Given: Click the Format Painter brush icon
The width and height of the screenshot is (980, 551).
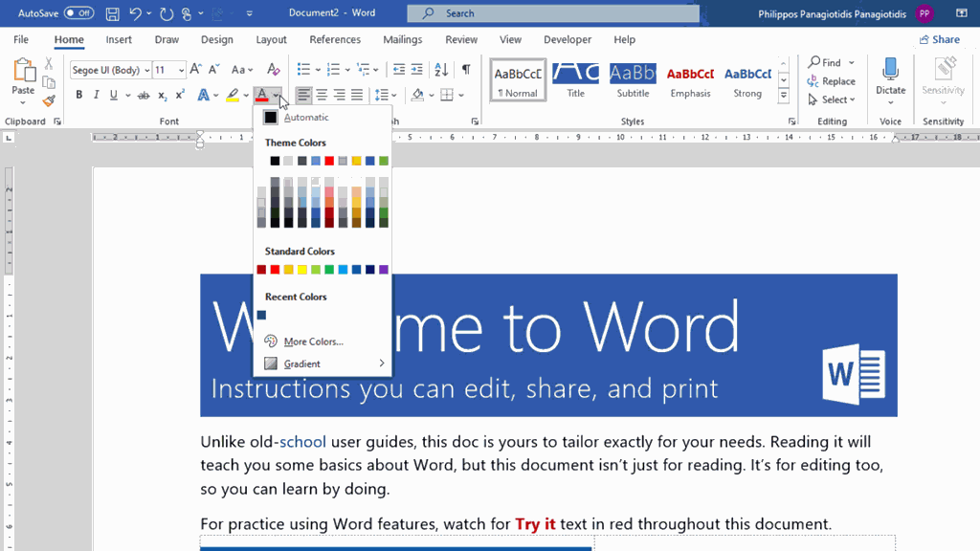Looking at the screenshot, I should pos(49,100).
